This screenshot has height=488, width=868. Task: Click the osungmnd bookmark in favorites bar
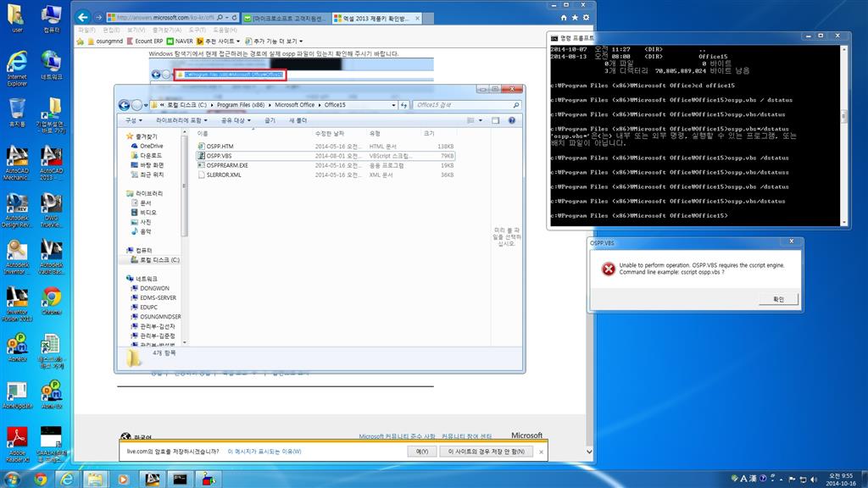click(x=105, y=41)
